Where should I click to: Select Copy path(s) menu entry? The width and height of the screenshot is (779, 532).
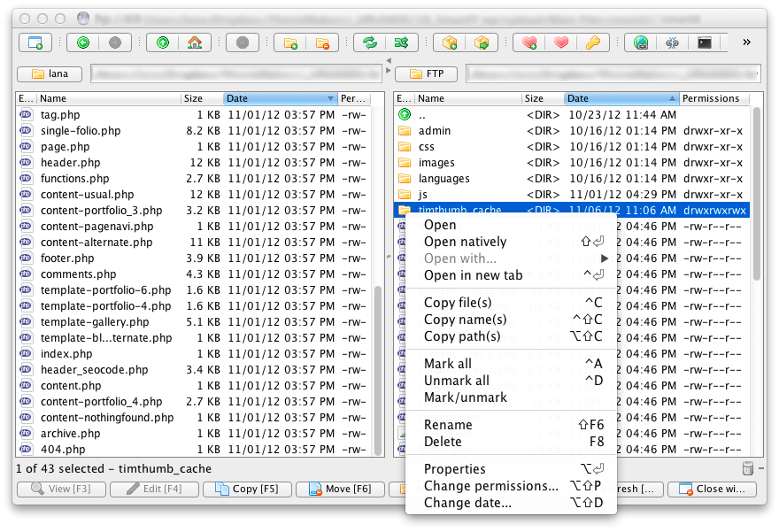point(512,336)
